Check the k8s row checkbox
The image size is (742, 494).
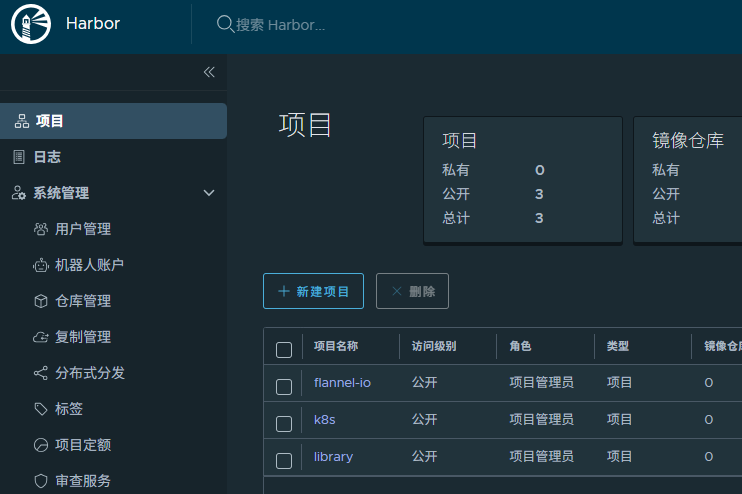pos(284,423)
